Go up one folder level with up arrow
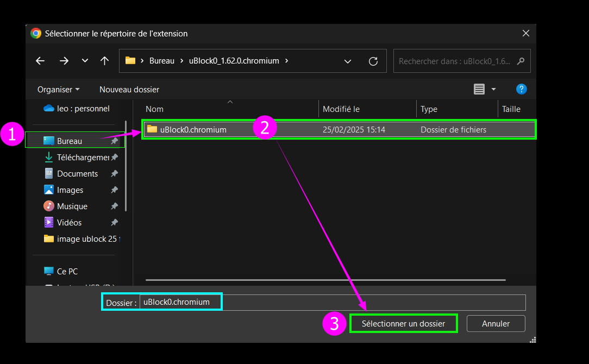This screenshot has height=364, width=589. (x=104, y=61)
